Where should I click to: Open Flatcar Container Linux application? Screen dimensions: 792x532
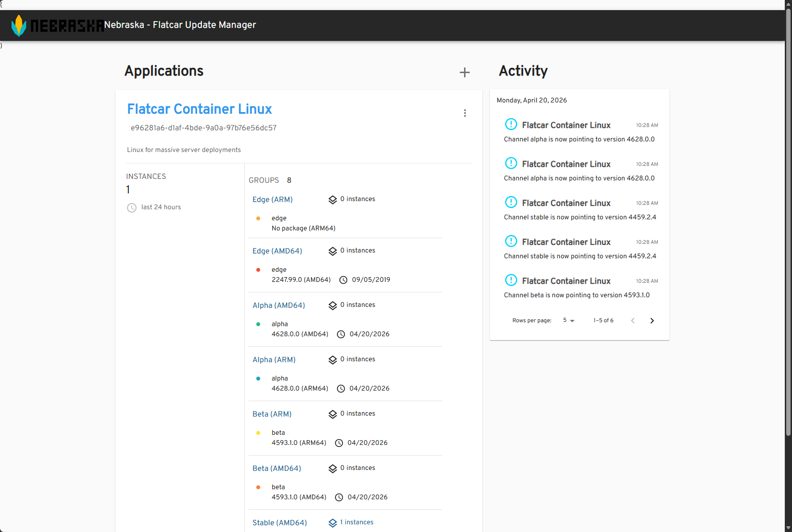pyautogui.click(x=200, y=109)
